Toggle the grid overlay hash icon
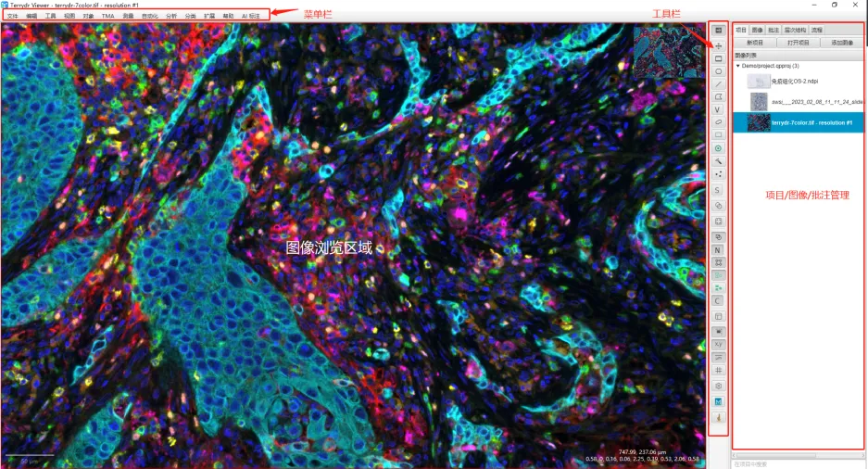 719,370
